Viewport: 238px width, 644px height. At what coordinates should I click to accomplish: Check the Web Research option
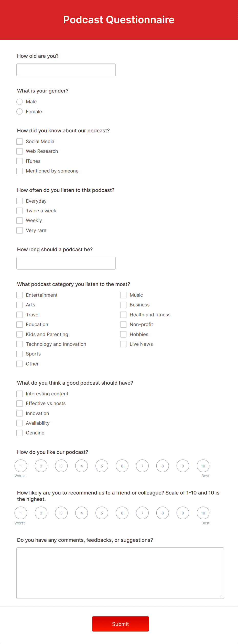[19, 151]
